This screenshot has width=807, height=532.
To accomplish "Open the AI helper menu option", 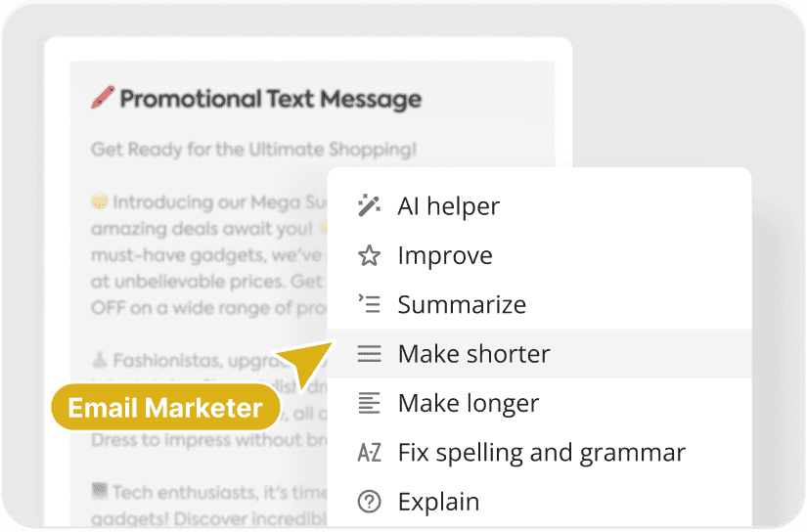I will click(x=448, y=206).
